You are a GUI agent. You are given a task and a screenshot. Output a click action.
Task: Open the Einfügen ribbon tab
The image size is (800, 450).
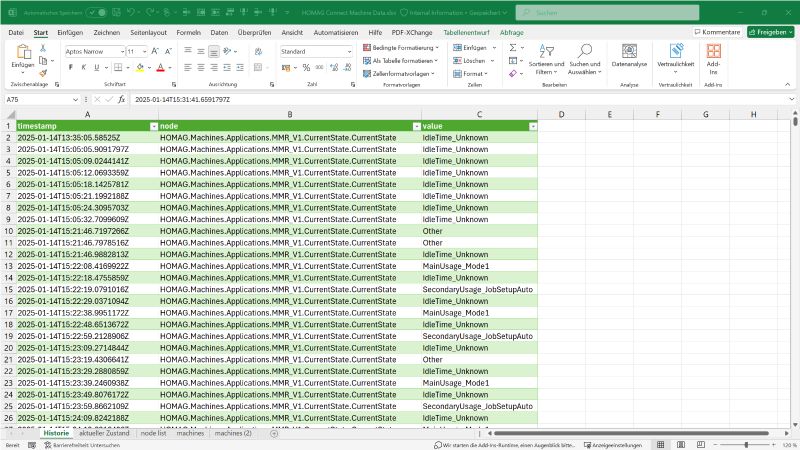[70, 32]
